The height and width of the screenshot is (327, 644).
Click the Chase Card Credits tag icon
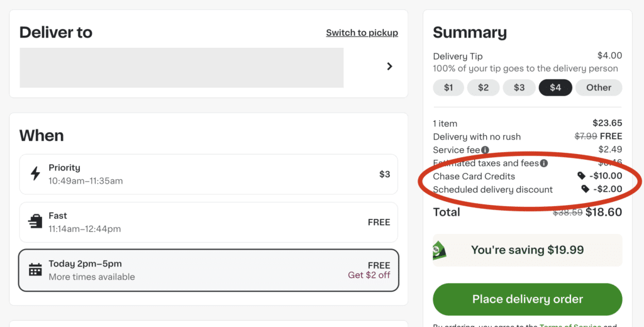tap(581, 176)
